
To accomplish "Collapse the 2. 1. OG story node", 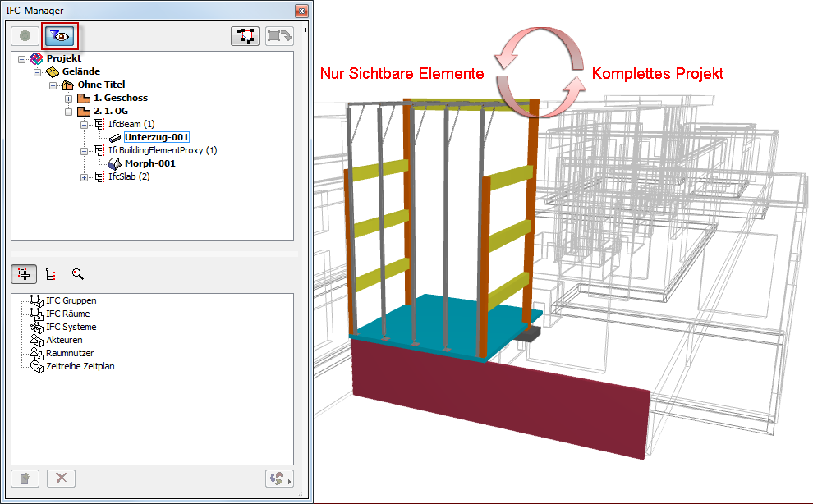I will (68, 112).
